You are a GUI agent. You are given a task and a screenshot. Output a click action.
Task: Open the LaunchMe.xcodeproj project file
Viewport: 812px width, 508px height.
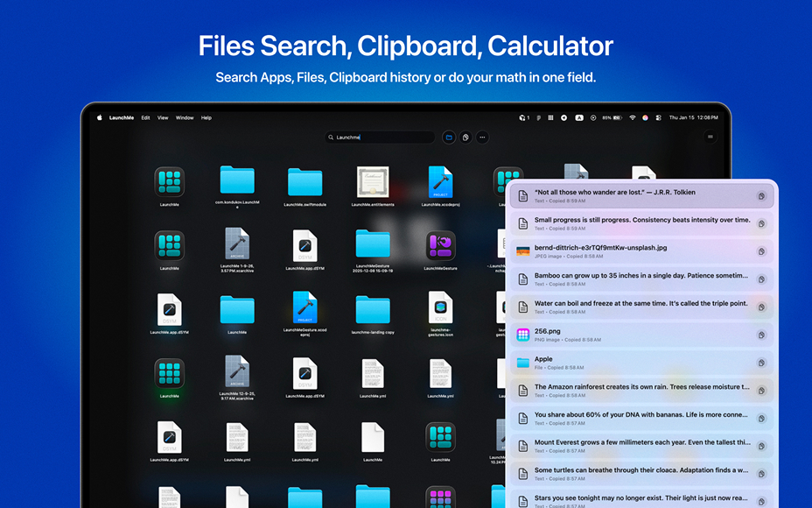441,182
